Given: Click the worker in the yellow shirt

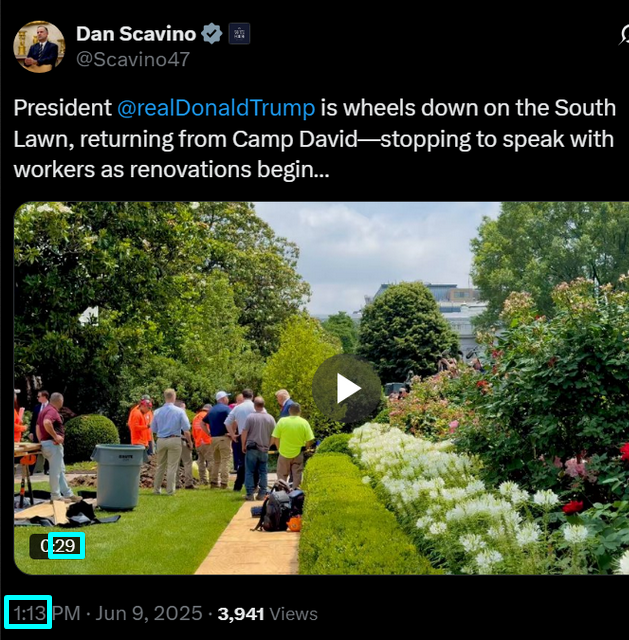Looking at the screenshot, I should pyautogui.click(x=292, y=445).
